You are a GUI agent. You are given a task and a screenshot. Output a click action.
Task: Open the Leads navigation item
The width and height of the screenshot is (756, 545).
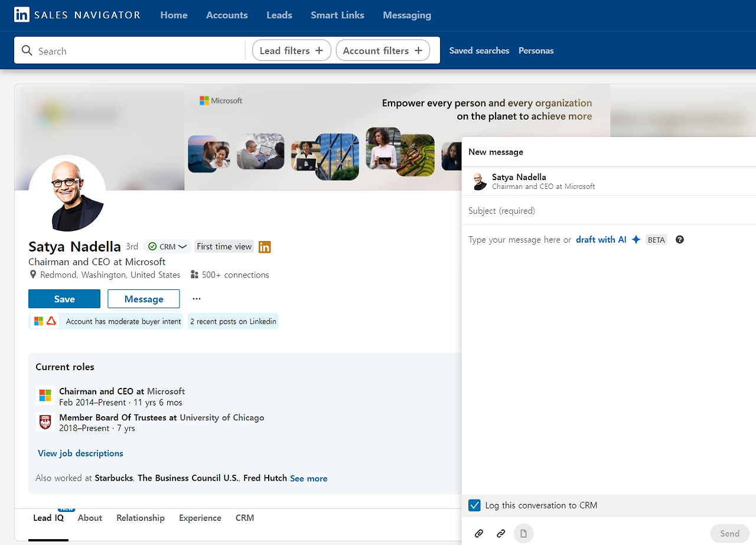click(279, 15)
